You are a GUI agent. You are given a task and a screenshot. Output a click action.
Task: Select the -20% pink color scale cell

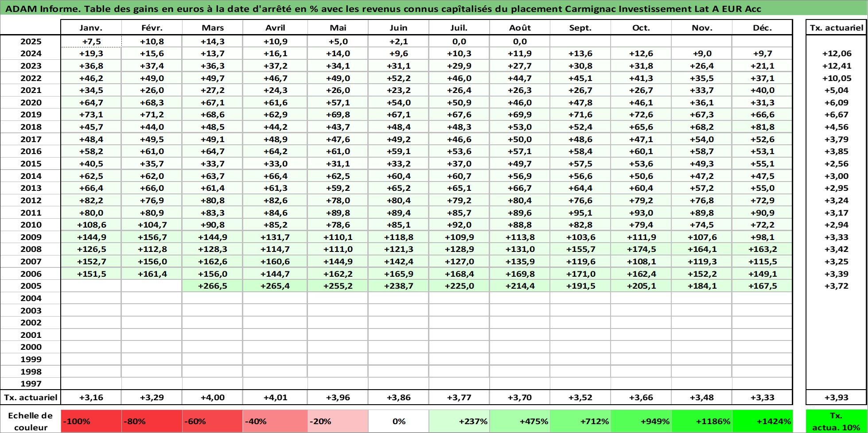338,421
